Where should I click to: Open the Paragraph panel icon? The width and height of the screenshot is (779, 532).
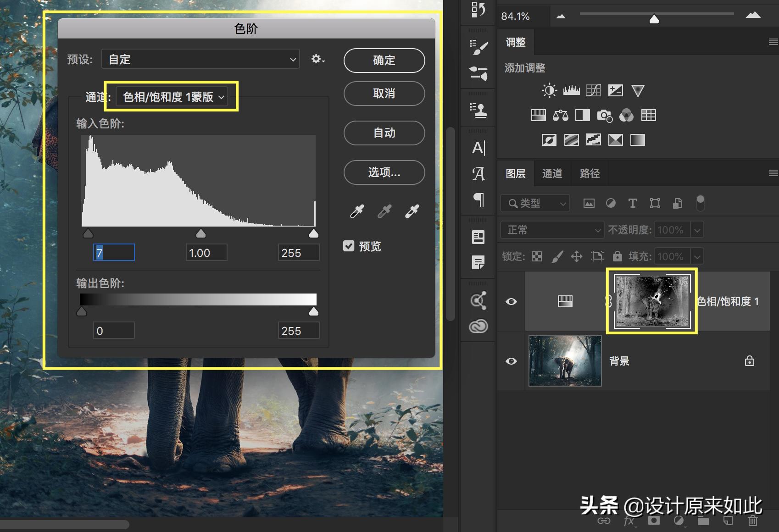(479, 200)
